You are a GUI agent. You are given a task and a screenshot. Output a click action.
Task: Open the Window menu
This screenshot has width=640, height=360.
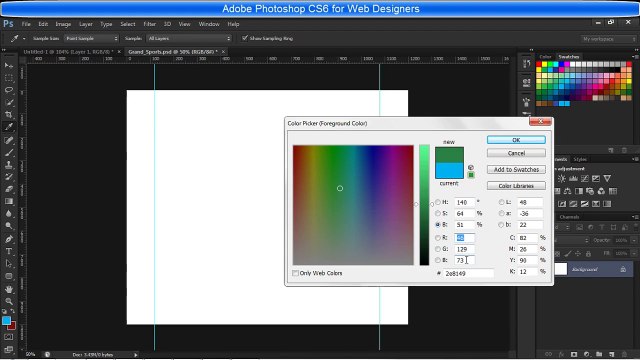pos(209,24)
